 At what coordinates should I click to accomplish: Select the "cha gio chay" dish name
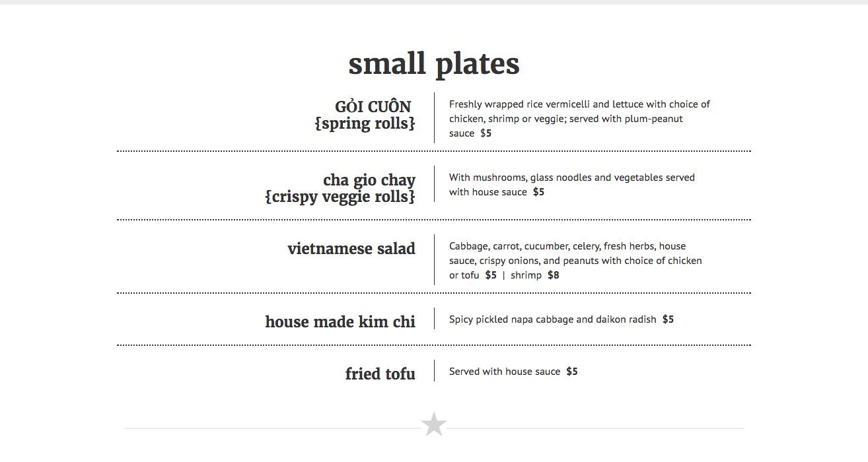pos(369,180)
